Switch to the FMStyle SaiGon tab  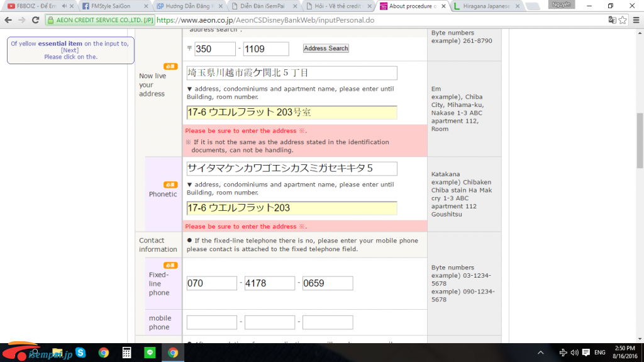(x=113, y=6)
